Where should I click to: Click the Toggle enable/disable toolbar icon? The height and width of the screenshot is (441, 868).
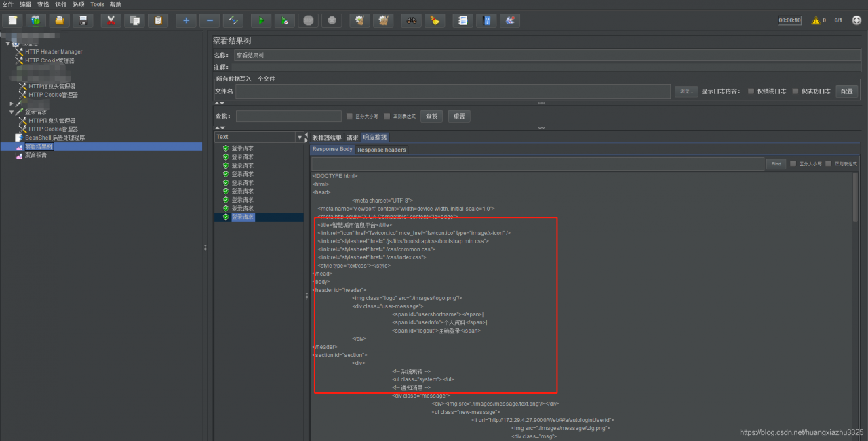click(233, 20)
